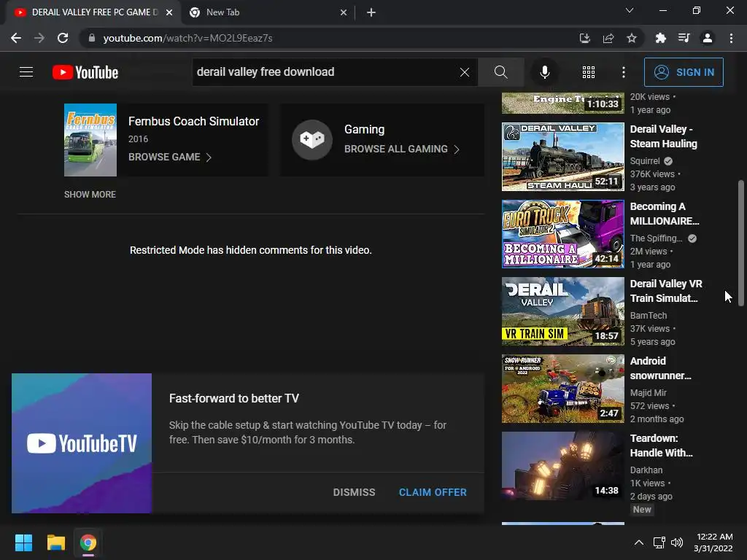747x560 pixels.
Task: Expand description with SHOW MORE
Action: pyautogui.click(x=90, y=194)
